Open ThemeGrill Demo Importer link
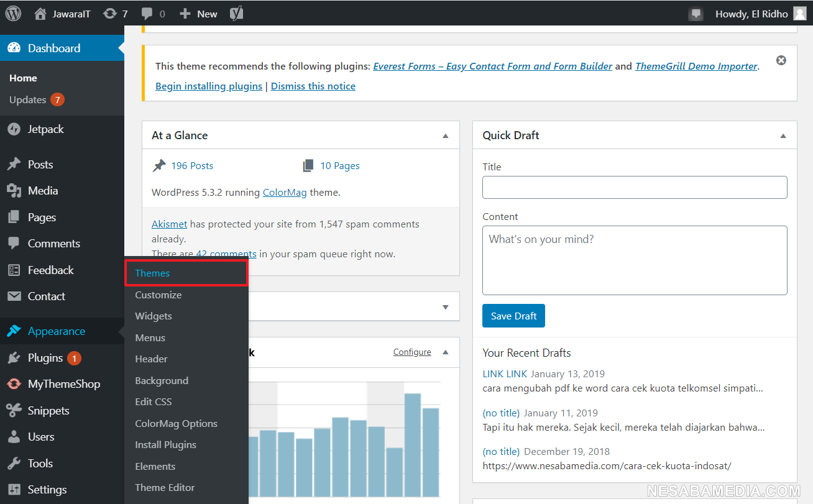This screenshot has height=504, width=813. pyautogui.click(x=696, y=66)
